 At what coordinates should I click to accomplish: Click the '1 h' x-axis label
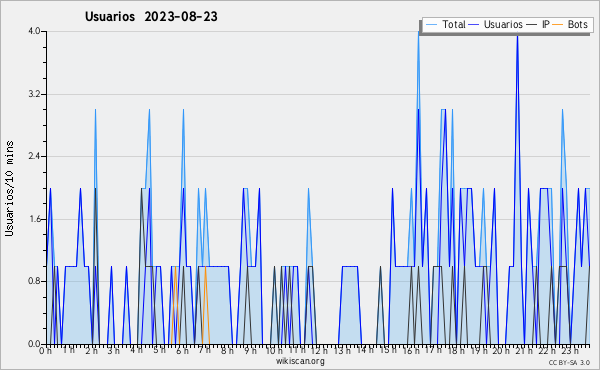[x=68, y=350]
